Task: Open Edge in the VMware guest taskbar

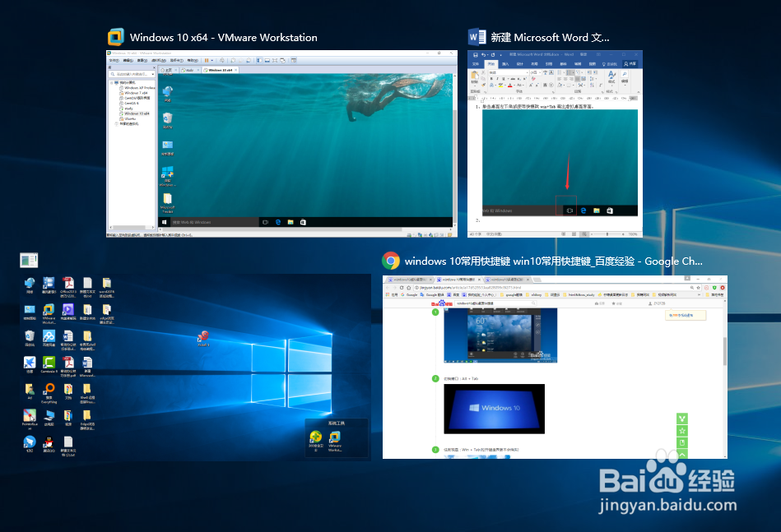Action: point(278,222)
